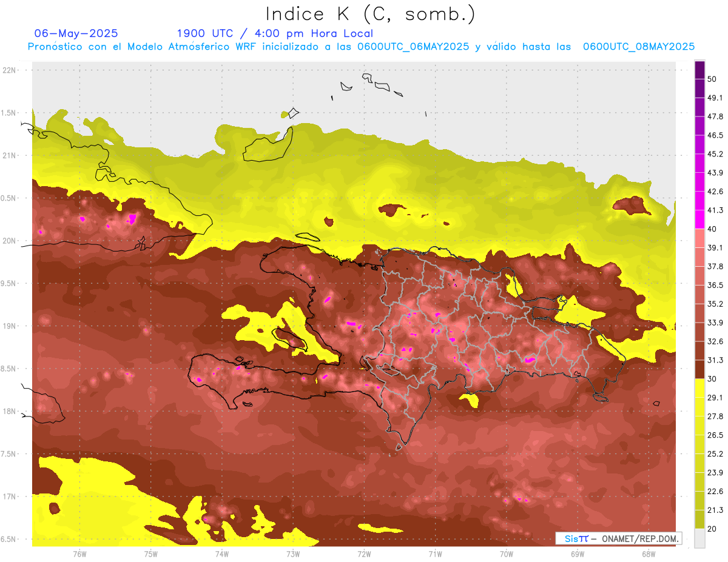
Task: Click colorbar label "36.5"
Action: [715, 285]
